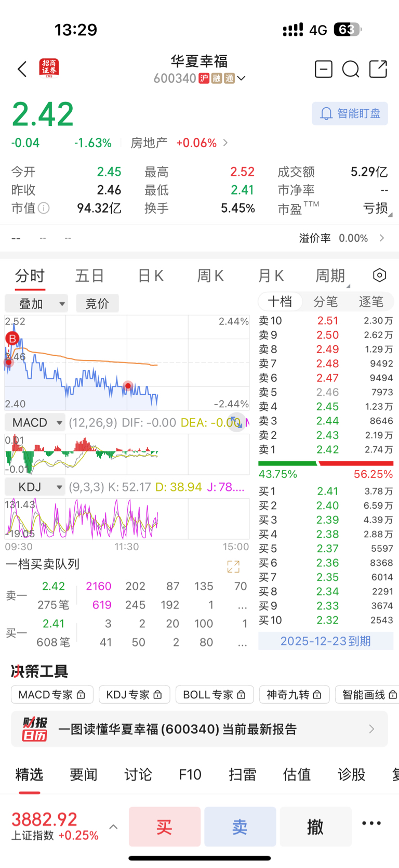Expand 一档买卖队列 fullscreen icon
Viewport: 399px width, 868px height.
coord(233,566)
